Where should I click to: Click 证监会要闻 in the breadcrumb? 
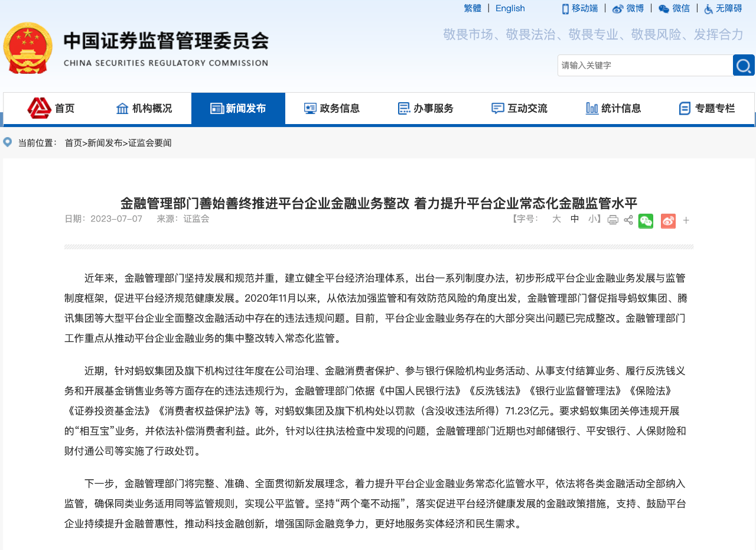[x=150, y=143]
